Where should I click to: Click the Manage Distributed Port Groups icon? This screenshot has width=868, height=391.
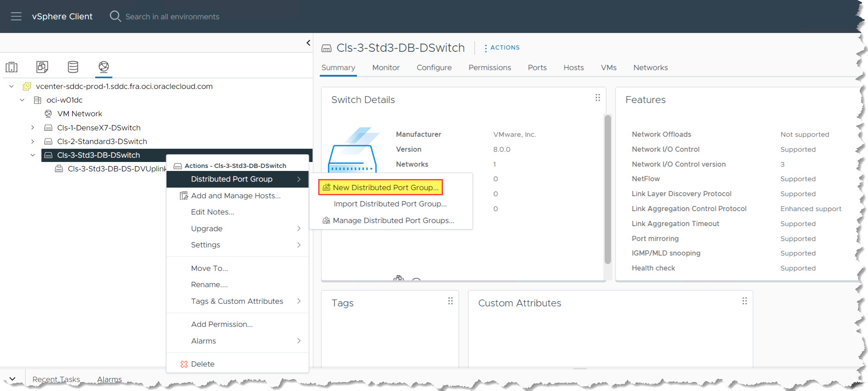(326, 220)
